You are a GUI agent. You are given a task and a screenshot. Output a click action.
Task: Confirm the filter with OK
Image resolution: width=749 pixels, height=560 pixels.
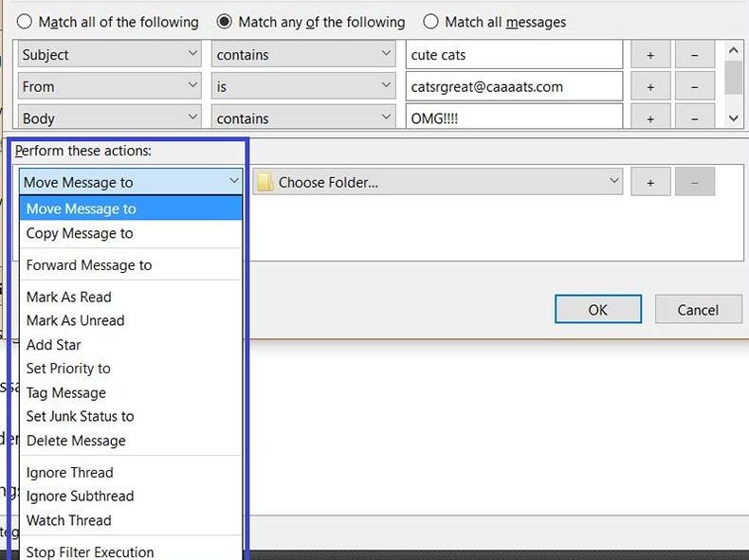[598, 309]
